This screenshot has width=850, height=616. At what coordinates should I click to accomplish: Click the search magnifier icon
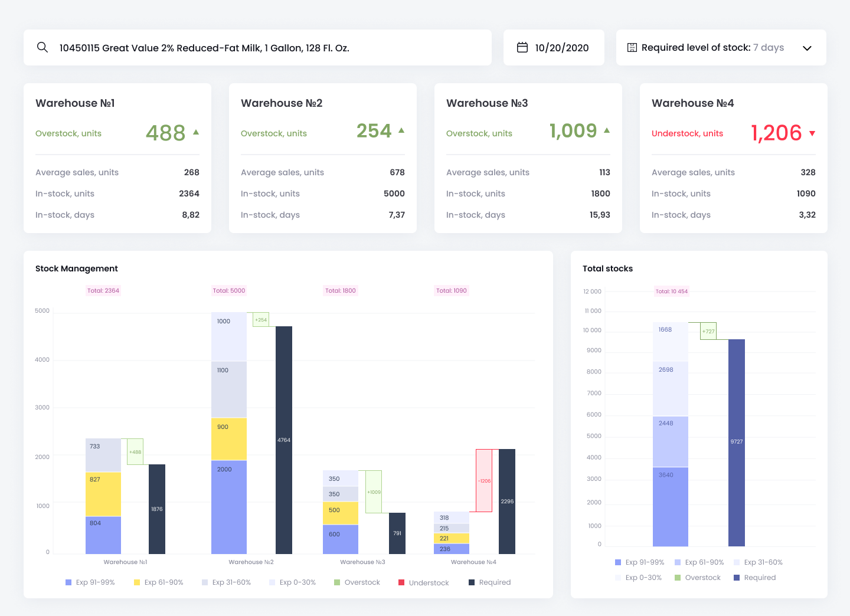tap(42, 47)
